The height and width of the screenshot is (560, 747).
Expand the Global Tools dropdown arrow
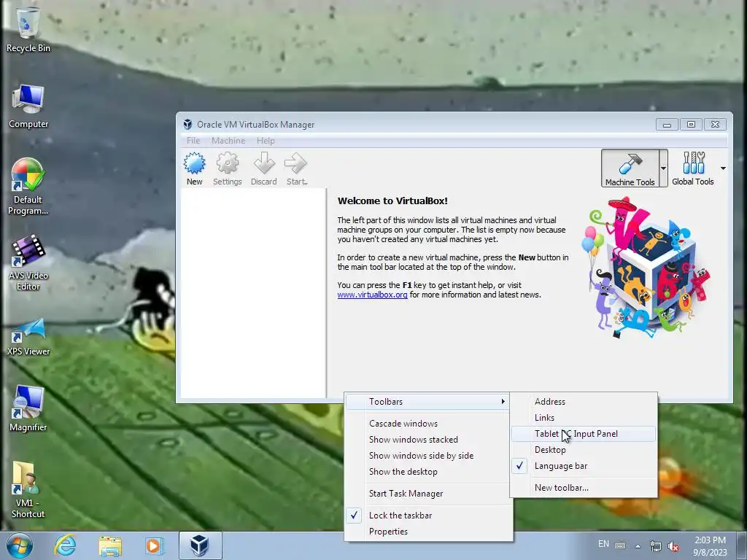723,168
